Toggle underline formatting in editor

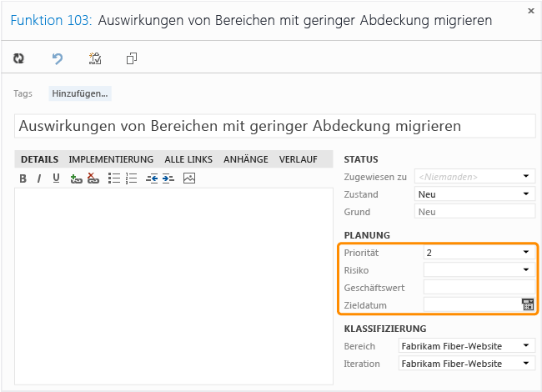coord(56,178)
